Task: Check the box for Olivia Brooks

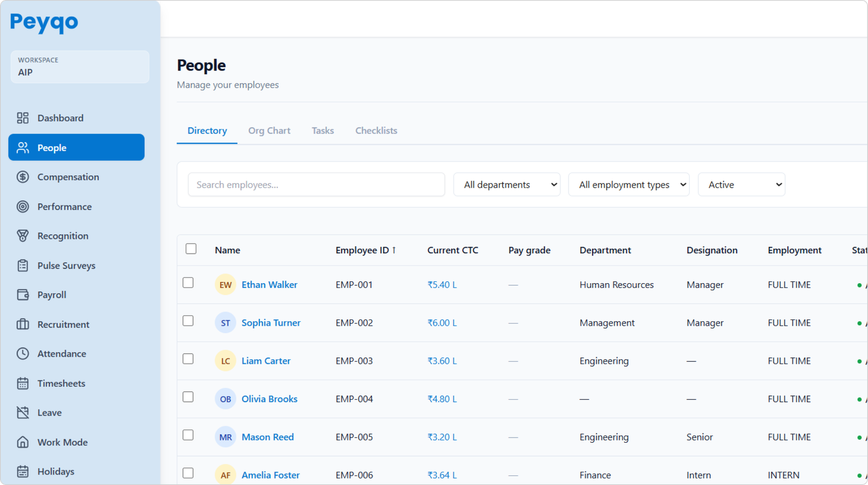Action: (188, 397)
